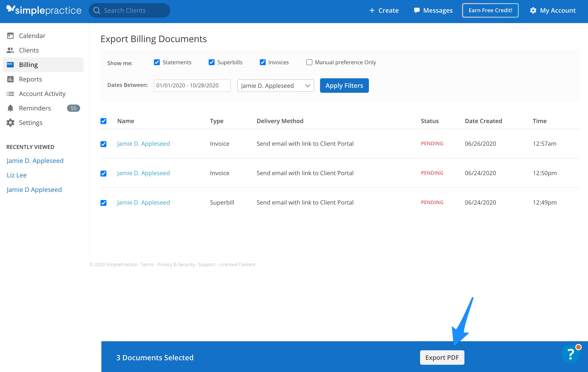
Task: Open the Billing section
Action: [28, 64]
